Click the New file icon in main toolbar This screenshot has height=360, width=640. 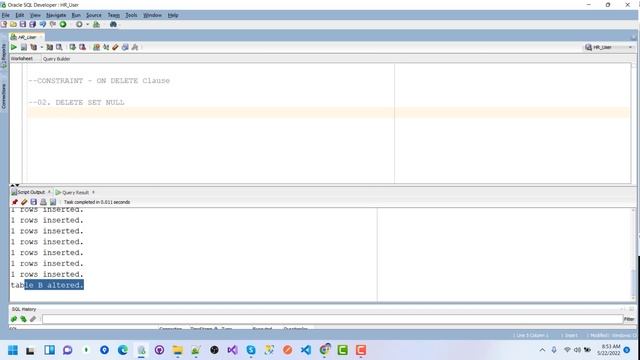tap(4, 24)
